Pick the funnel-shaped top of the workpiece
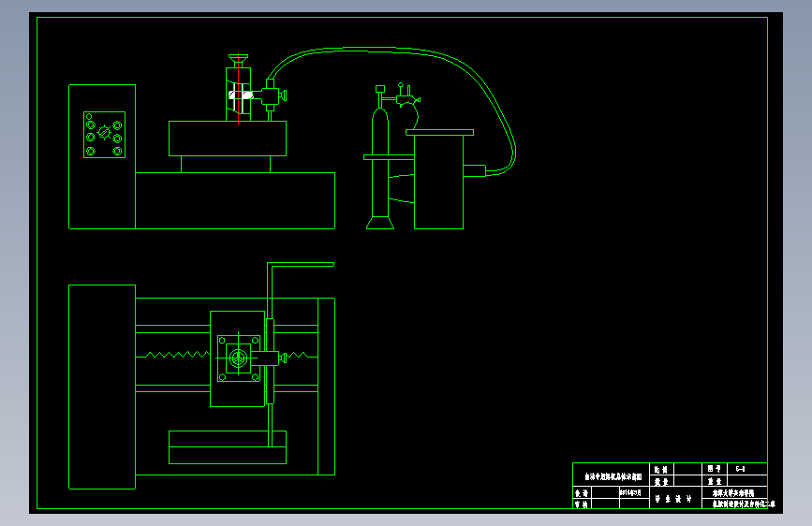Screen dimensions: 812x526 (238, 61)
